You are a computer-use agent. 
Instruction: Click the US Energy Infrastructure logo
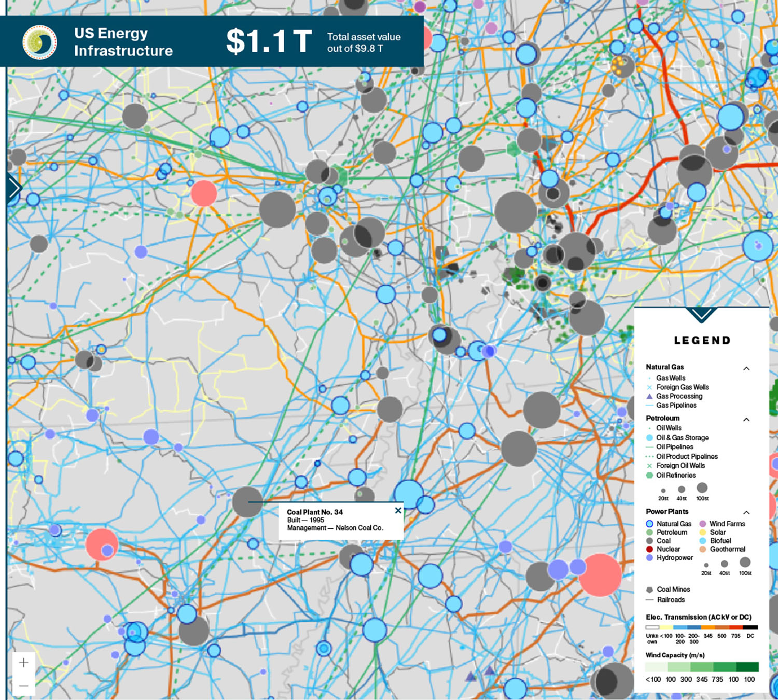39,42
